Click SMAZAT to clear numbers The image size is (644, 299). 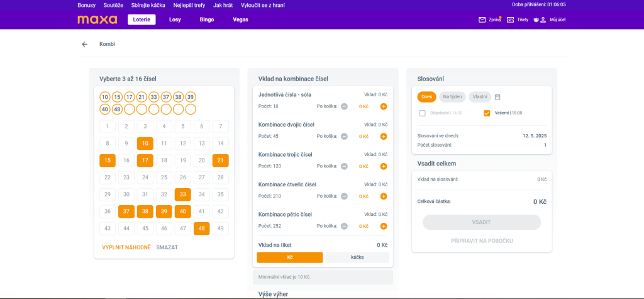pyautogui.click(x=167, y=247)
